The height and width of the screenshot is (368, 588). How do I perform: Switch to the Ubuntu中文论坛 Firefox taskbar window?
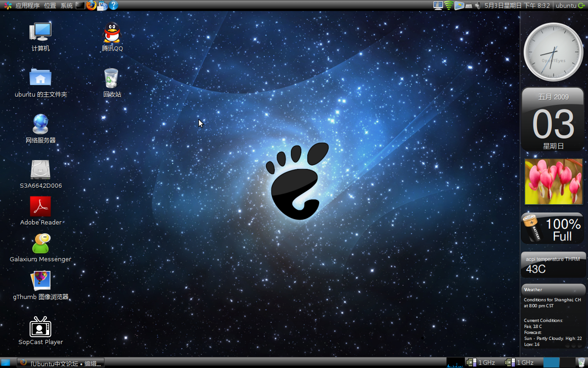tap(61, 363)
